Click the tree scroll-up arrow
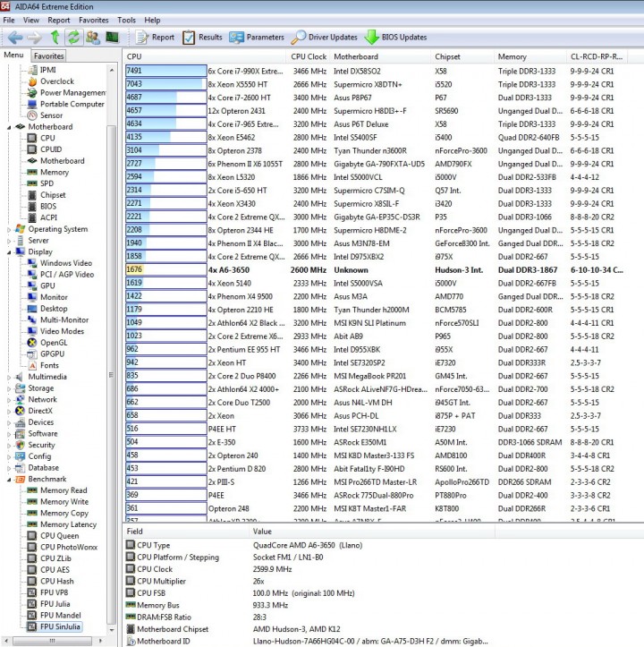Image resolution: width=644 pixels, height=647 pixels. click(112, 70)
